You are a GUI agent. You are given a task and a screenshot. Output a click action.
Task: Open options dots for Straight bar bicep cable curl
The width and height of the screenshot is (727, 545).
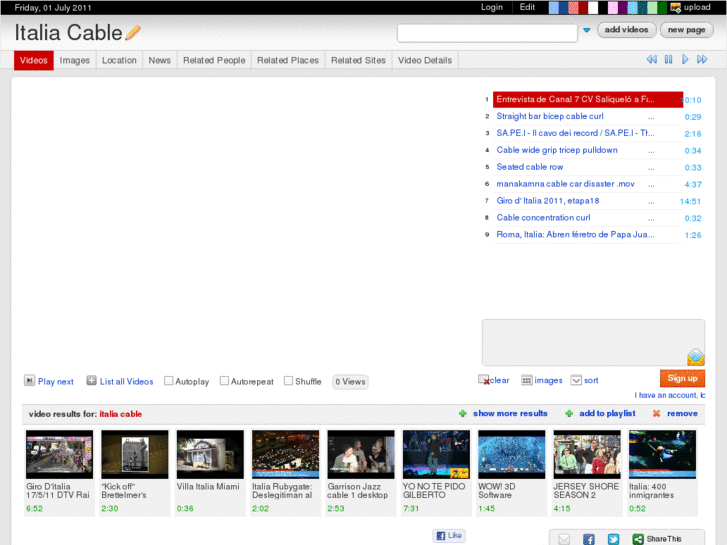[x=651, y=118]
